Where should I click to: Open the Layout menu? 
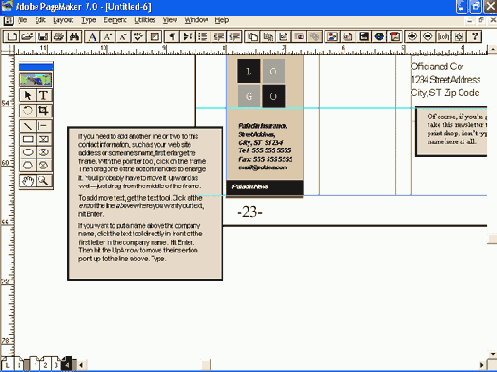pos(63,20)
